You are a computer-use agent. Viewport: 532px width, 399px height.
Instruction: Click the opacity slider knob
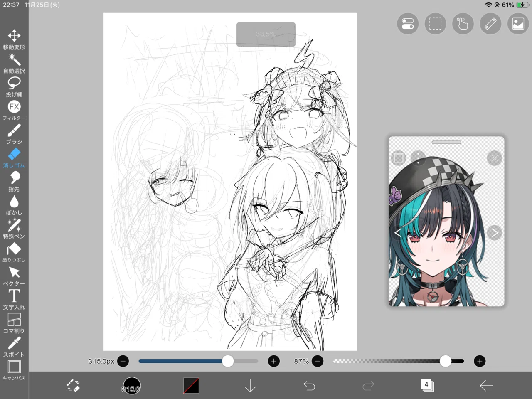(446, 361)
